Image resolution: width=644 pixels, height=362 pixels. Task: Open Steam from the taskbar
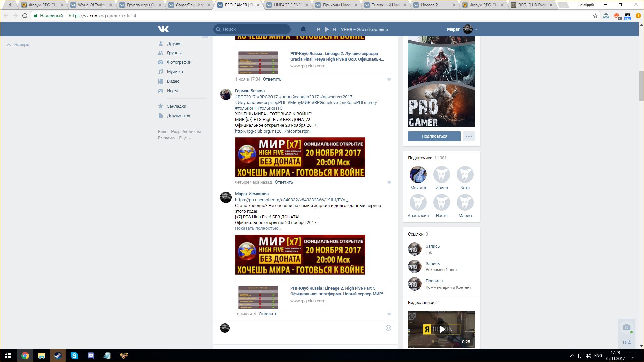pos(58,356)
